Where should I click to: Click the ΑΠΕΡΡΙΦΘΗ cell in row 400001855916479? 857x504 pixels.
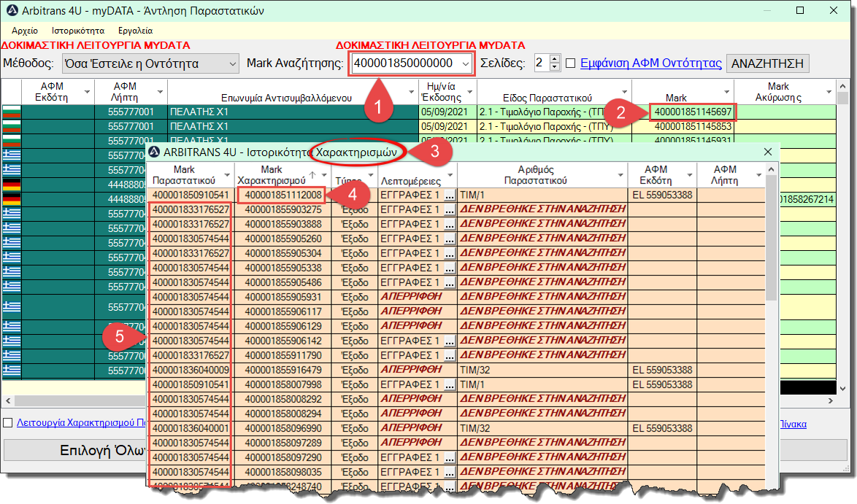coord(417,371)
